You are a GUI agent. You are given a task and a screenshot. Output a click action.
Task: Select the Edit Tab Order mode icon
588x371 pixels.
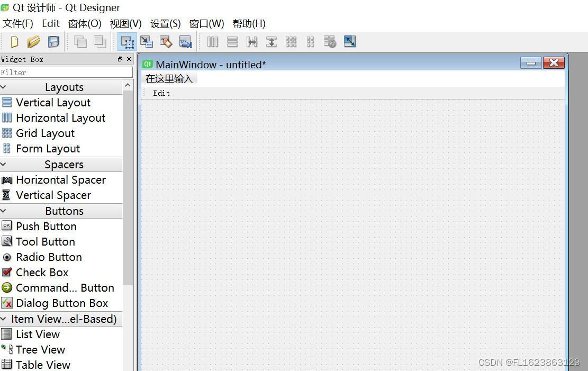186,42
